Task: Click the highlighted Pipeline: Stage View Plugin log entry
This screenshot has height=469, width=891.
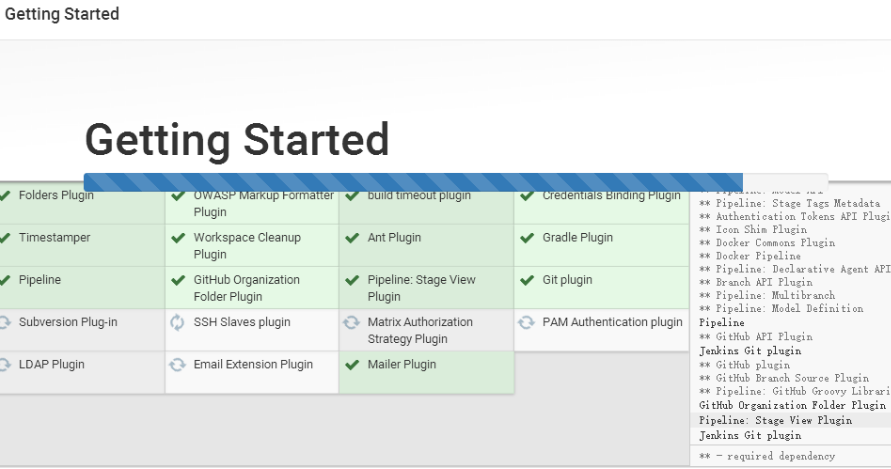Action: (776, 420)
